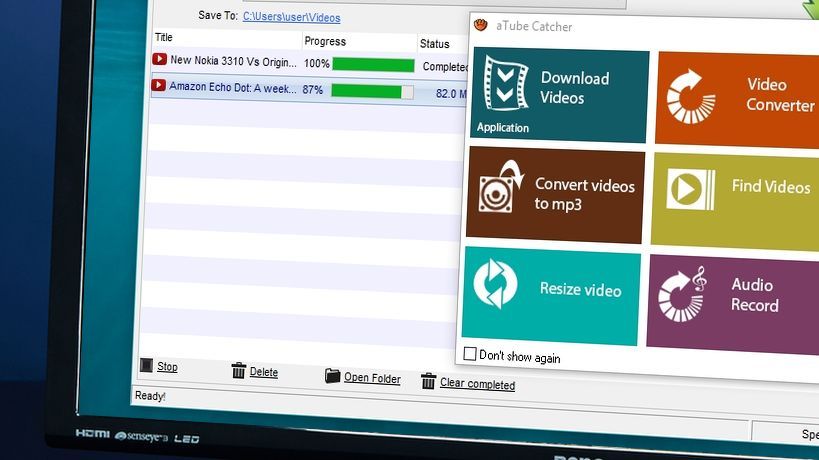Click the YouTube icon beside Amazon Echo Dot
Viewport: 819px width, 460px height.
(158, 85)
